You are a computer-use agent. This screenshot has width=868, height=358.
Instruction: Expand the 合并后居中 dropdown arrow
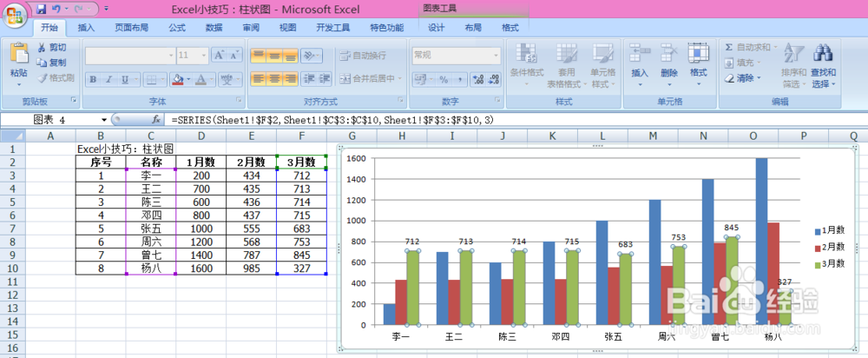399,79
